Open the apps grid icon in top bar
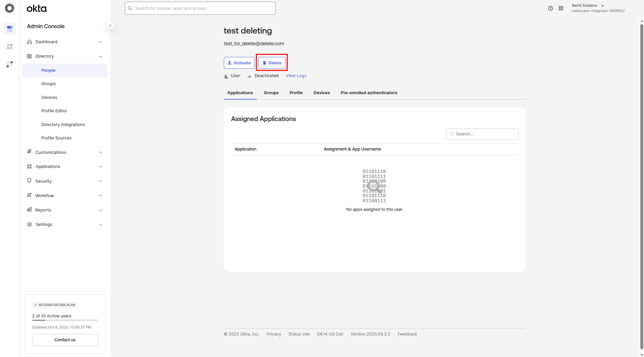Image resolution: width=644 pixels, height=357 pixels. click(561, 8)
